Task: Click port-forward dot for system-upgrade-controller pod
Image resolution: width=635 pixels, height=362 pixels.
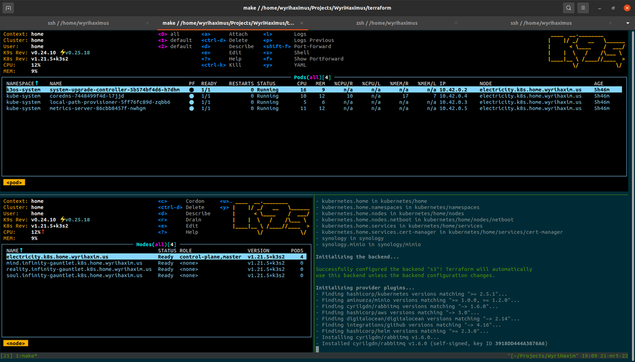Action: 192,90
